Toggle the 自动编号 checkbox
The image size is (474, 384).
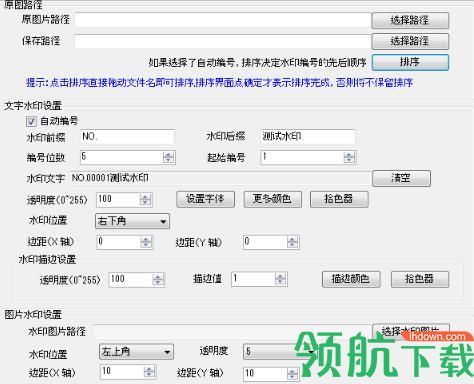click(x=31, y=121)
